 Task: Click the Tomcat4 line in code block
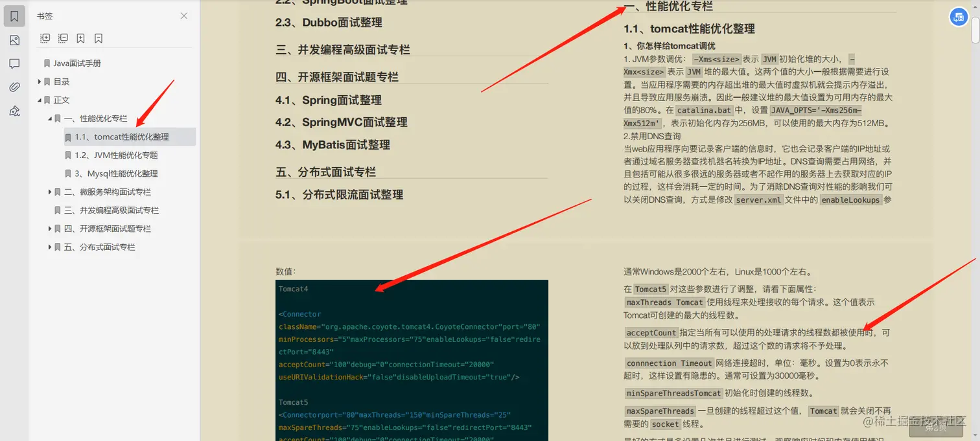pyautogui.click(x=294, y=289)
